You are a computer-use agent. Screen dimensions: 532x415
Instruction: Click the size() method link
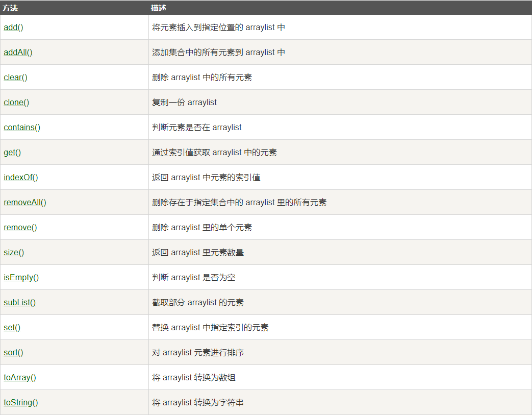[x=14, y=252]
